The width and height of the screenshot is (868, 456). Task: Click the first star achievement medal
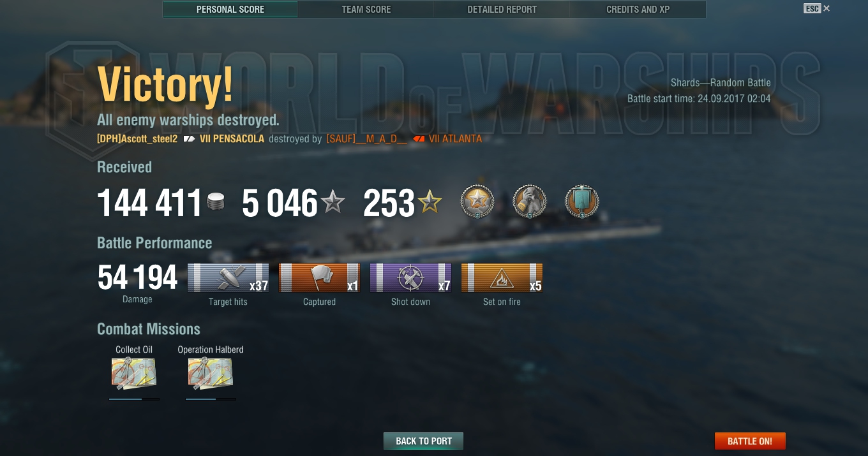[477, 202]
